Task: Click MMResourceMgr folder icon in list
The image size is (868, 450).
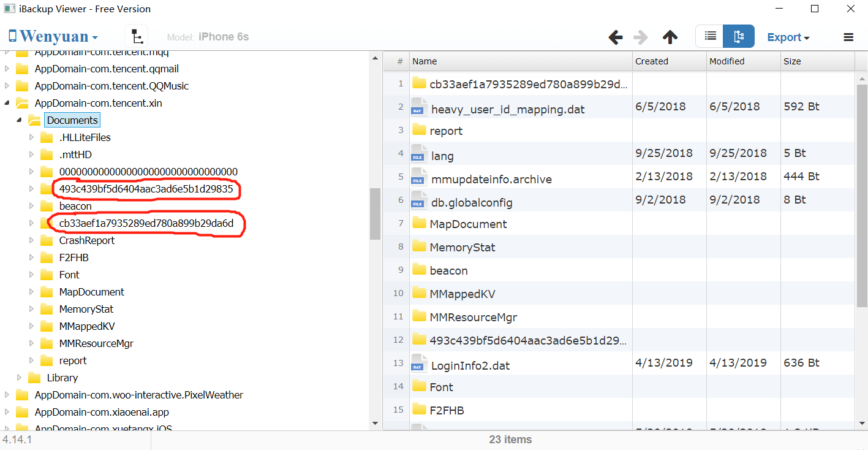Action: [x=419, y=316]
